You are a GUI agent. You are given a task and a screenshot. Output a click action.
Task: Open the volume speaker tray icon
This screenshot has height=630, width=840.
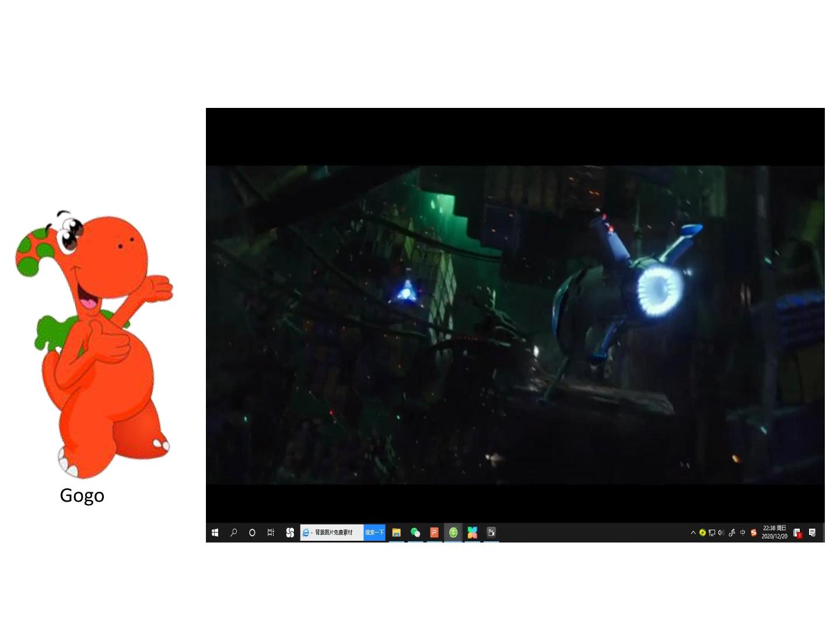point(721,533)
